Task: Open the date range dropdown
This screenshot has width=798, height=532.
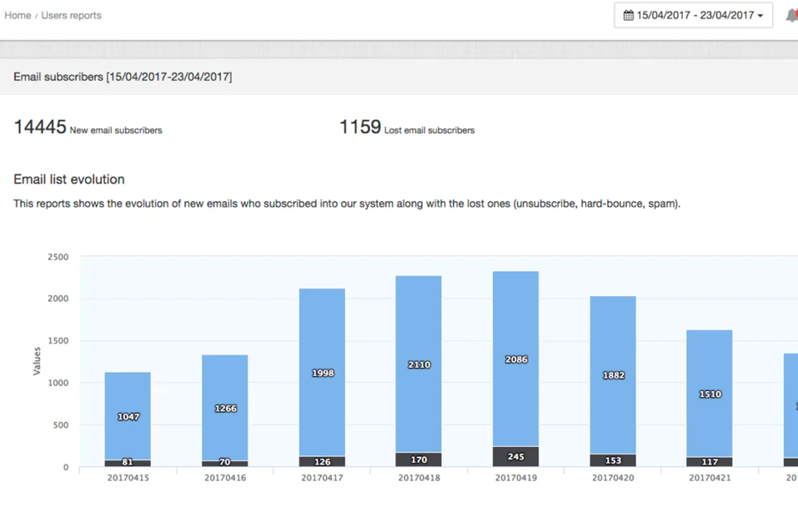Action: (694, 15)
